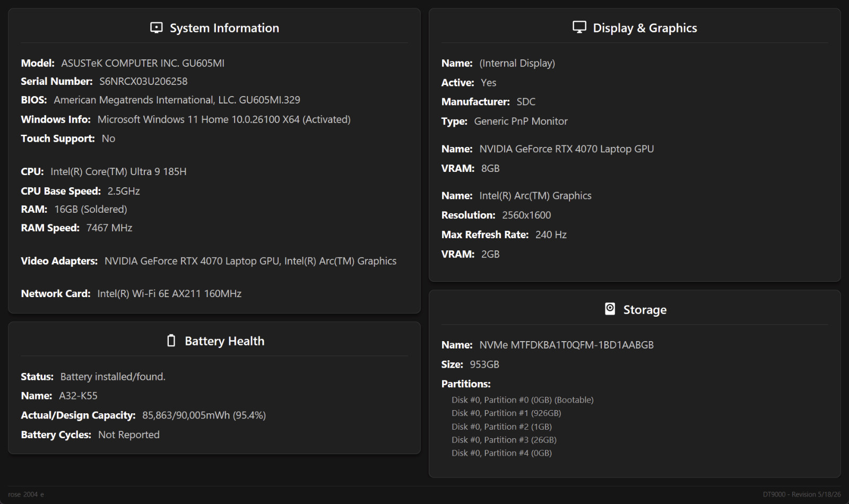Click the System Information heading
Viewport: 849px width, 504px height.
pos(224,28)
